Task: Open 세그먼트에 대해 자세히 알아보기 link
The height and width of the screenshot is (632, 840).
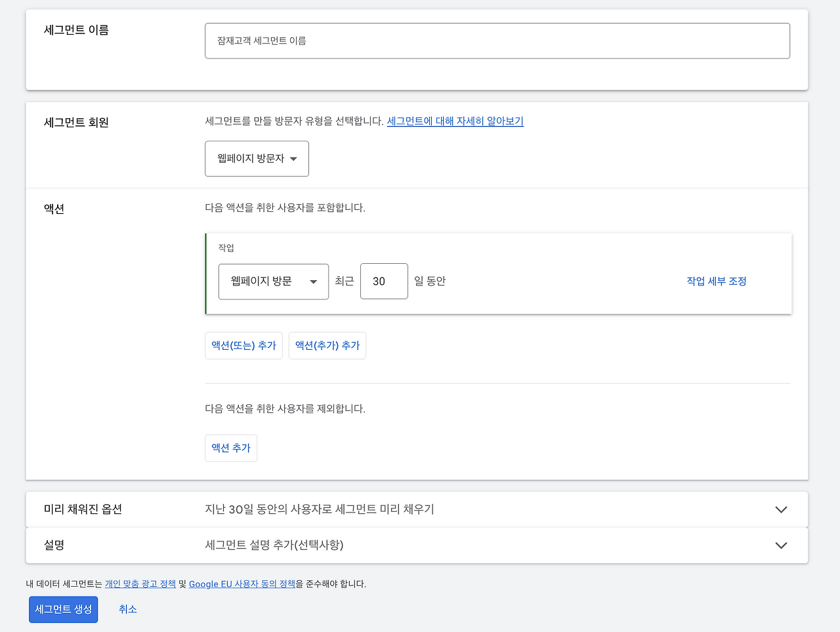Action: 455,121
